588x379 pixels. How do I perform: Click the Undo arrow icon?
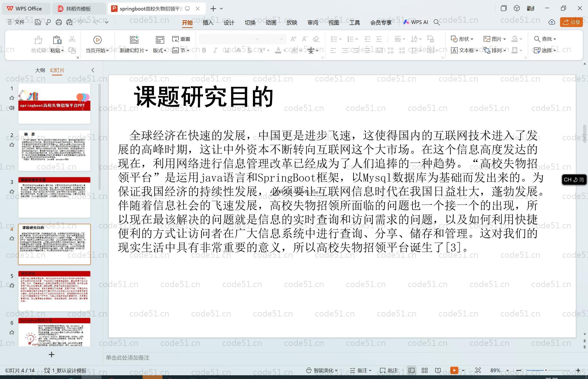pos(80,22)
